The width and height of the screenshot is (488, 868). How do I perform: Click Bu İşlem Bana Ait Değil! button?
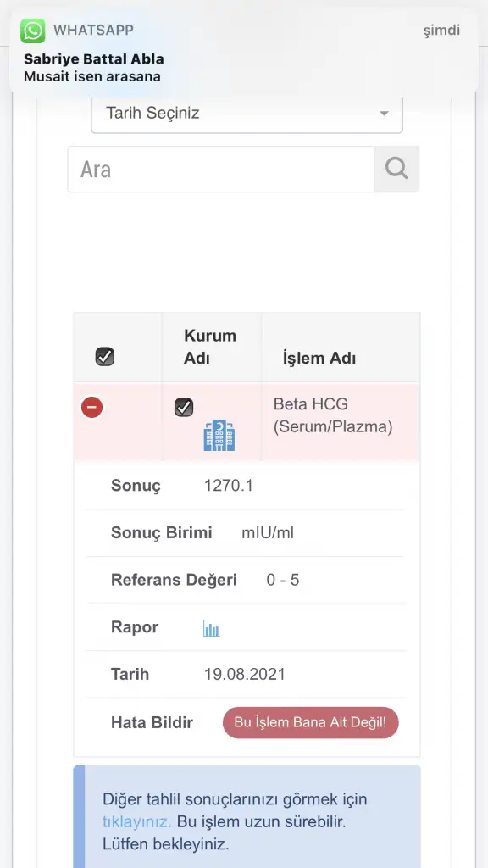[x=311, y=722]
